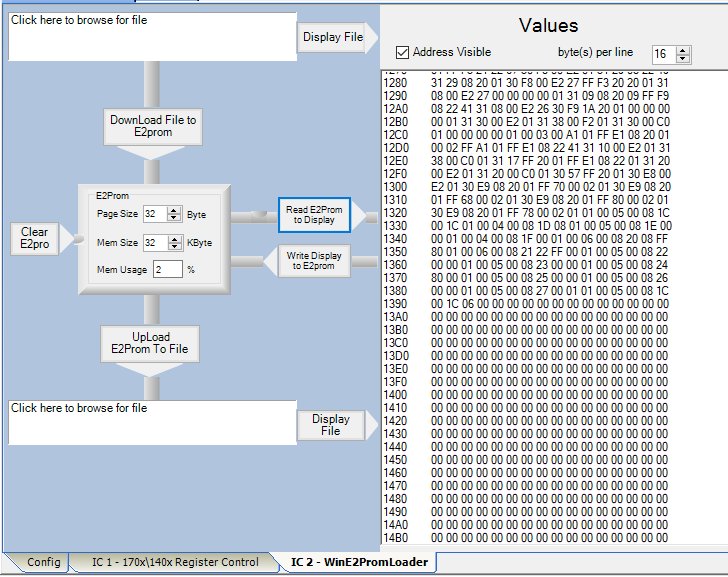Decrease the Page Size value

[174, 218]
